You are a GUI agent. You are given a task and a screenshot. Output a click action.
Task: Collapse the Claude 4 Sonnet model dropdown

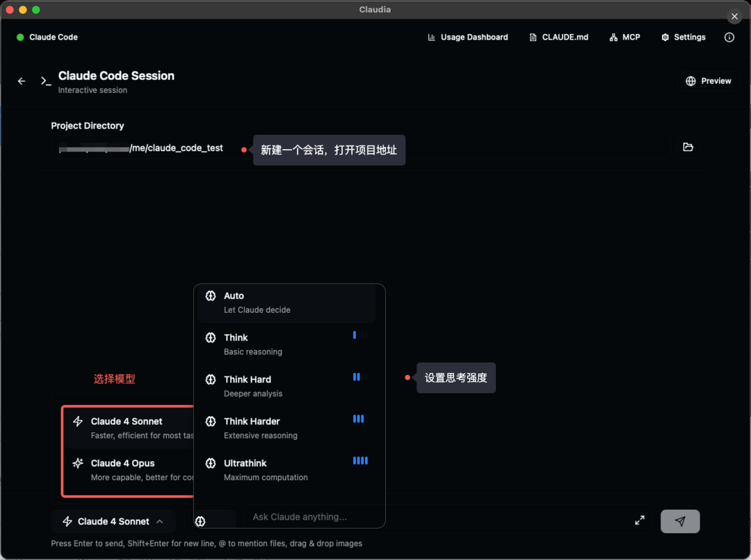[x=113, y=521]
